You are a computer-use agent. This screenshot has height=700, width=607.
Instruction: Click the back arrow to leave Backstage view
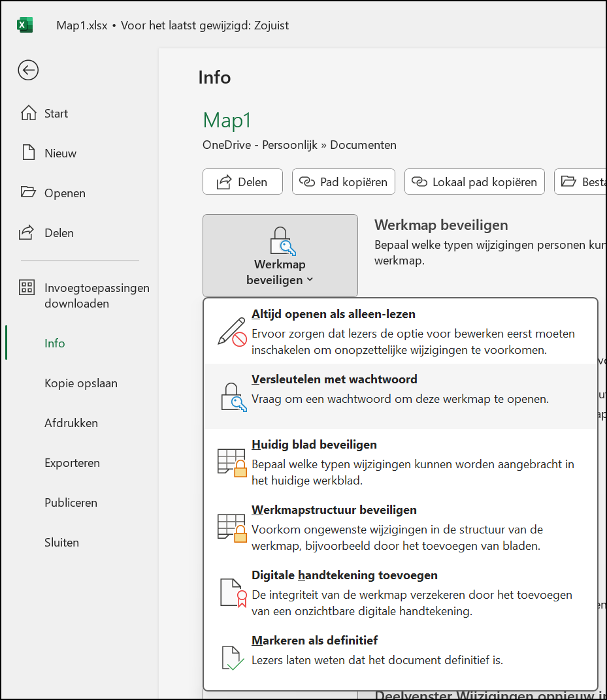(x=28, y=70)
